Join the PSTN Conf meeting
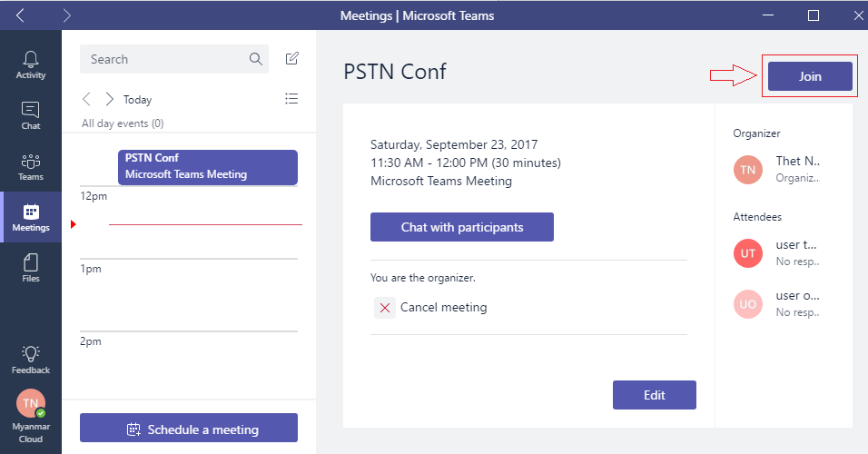The width and height of the screenshot is (868, 454). pyautogui.click(x=810, y=76)
